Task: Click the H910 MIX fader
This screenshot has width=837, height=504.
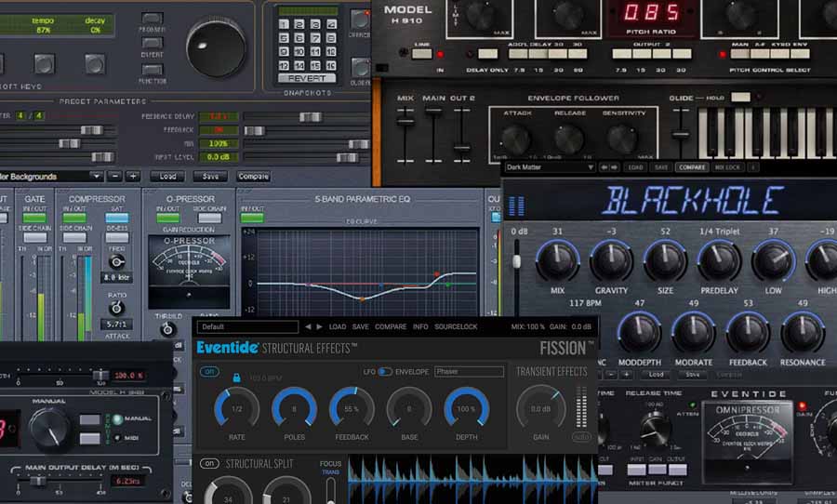Action: pyautogui.click(x=405, y=119)
